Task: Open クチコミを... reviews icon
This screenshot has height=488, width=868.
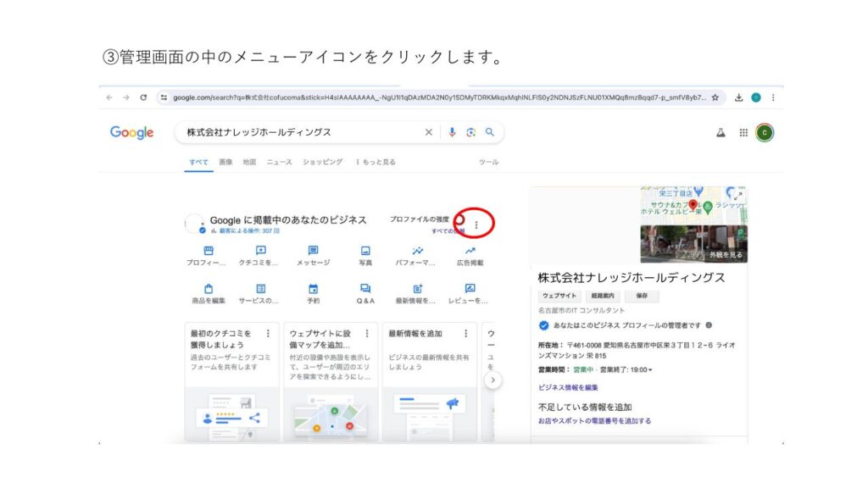Action: click(x=261, y=251)
